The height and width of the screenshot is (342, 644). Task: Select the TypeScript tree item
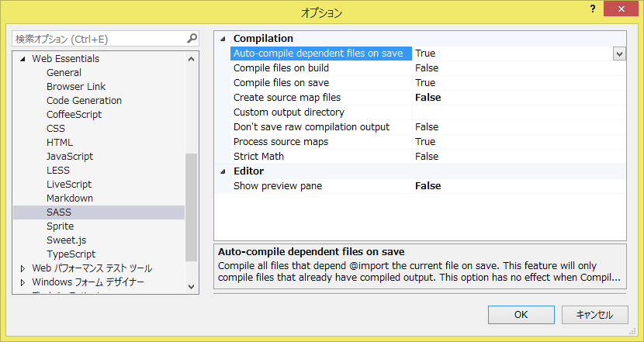click(x=71, y=254)
